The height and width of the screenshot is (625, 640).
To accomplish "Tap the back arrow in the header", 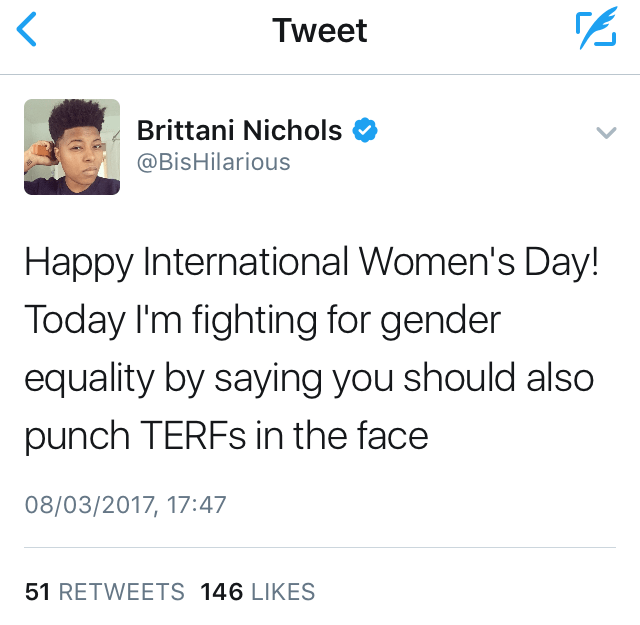I will tap(28, 30).
